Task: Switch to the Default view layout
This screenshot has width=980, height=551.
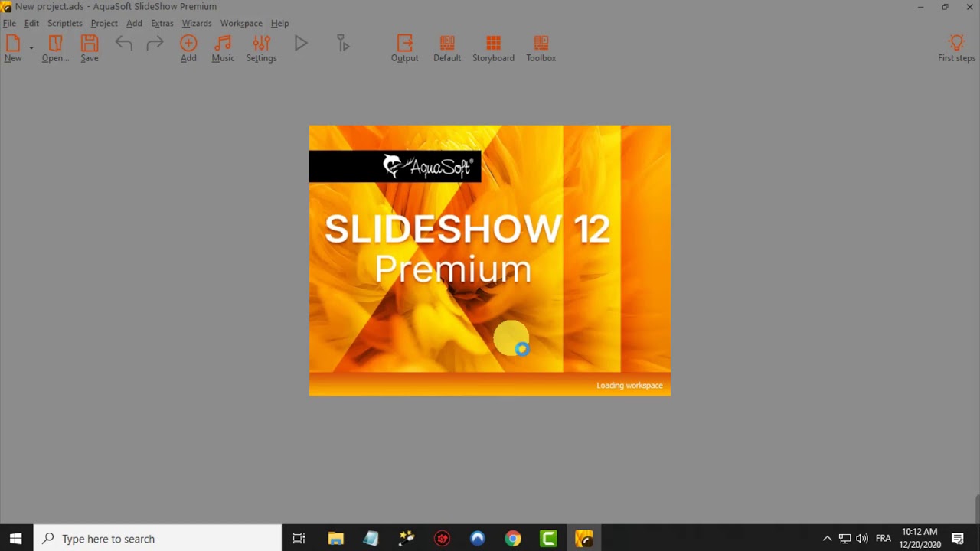Action: click(x=447, y=48)
